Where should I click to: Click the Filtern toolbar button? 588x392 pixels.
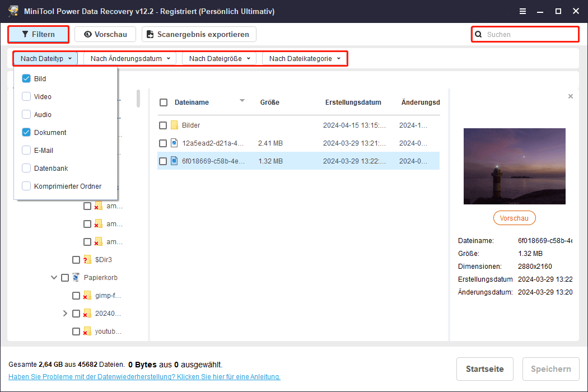point(38,34)
